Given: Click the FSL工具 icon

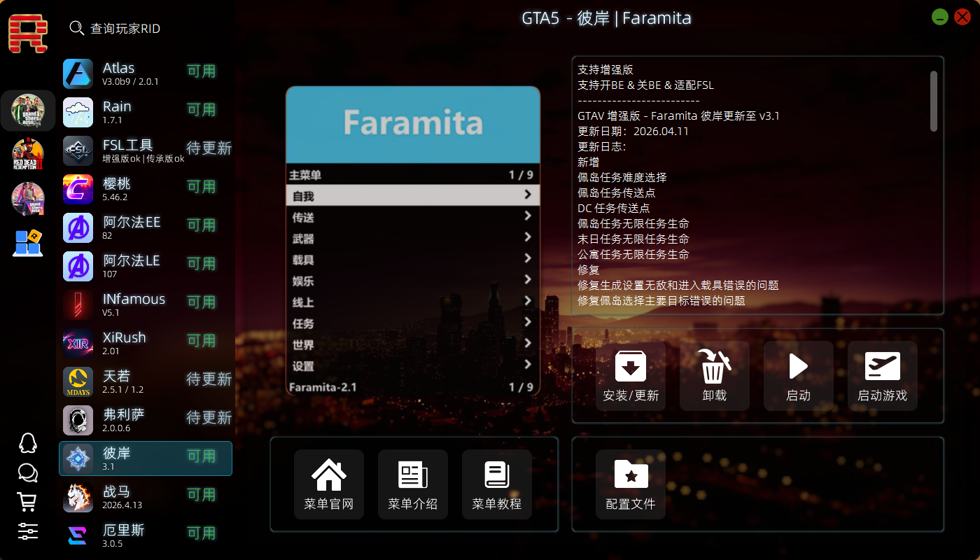Looking at the screenshot, I should point(78,150).
